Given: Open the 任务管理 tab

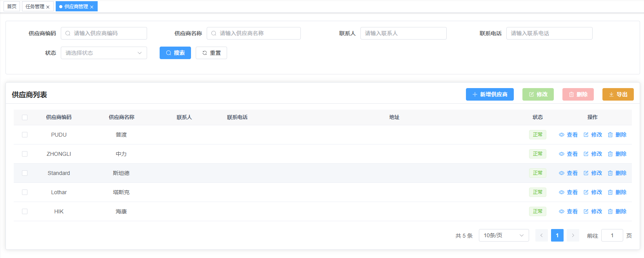Looking at the screenshot, I should coord(35,7).
